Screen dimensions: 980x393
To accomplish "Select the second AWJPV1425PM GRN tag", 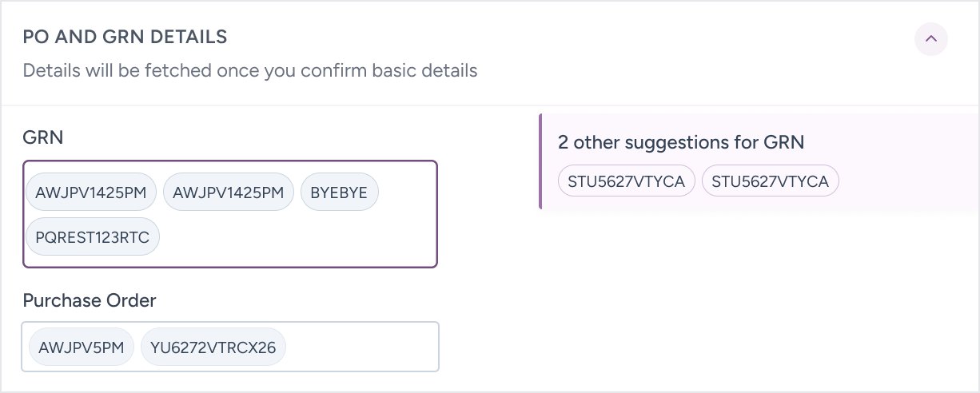I will tap(229, 193).
